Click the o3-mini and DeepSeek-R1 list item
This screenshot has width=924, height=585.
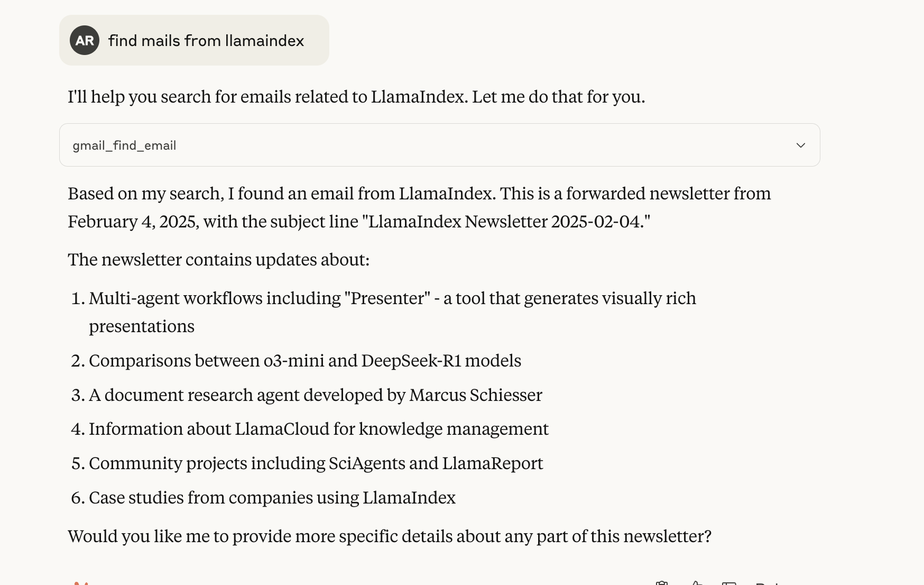click(304, 361)
